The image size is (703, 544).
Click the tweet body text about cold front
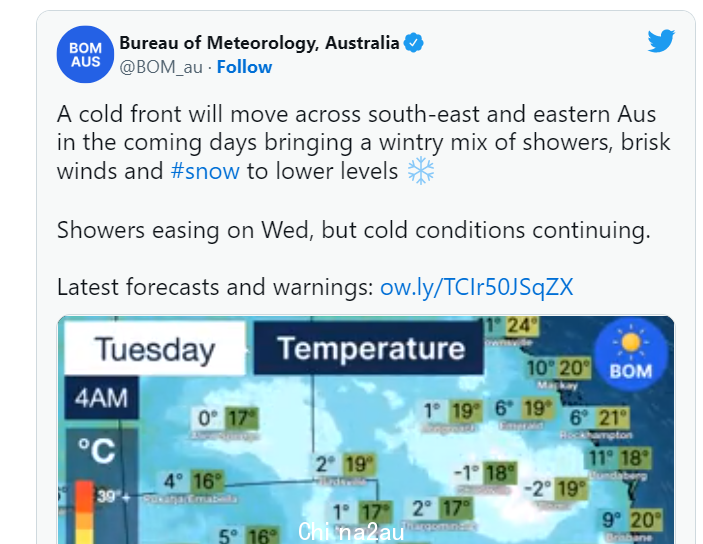[x=363, y=143]
